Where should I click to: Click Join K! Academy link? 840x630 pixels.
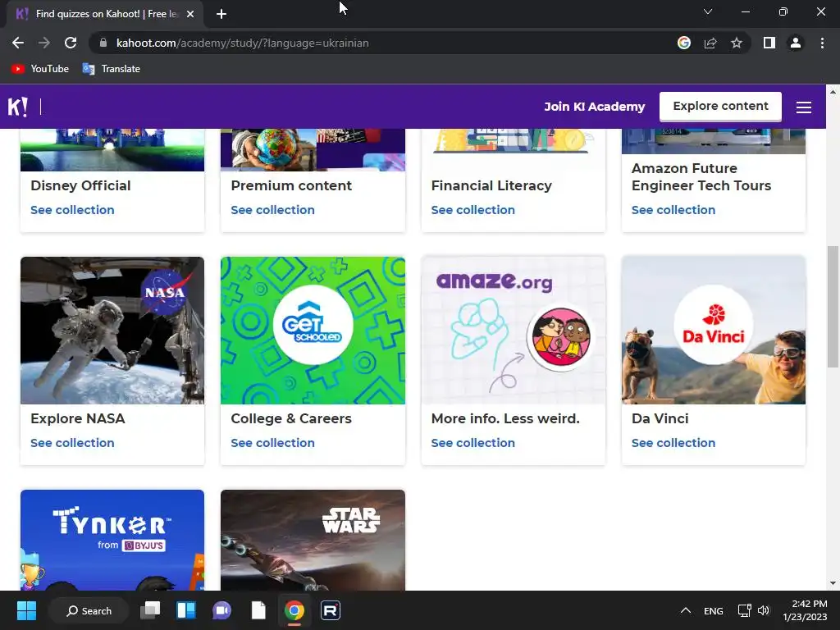tap(594, 107)
